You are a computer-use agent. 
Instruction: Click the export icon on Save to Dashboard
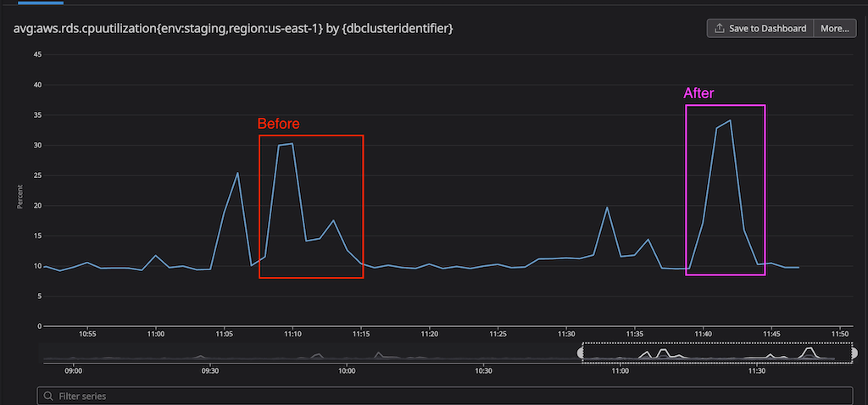tap(720, 28)
